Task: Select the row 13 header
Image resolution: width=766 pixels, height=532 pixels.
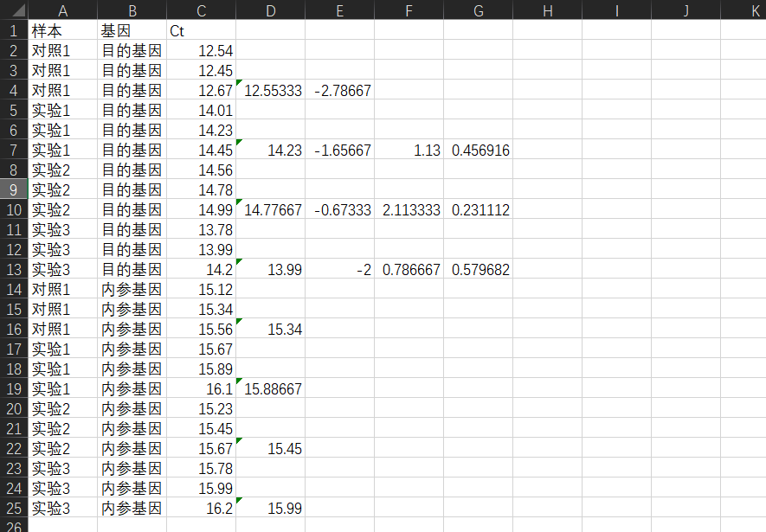Action: tap(13, 269)
